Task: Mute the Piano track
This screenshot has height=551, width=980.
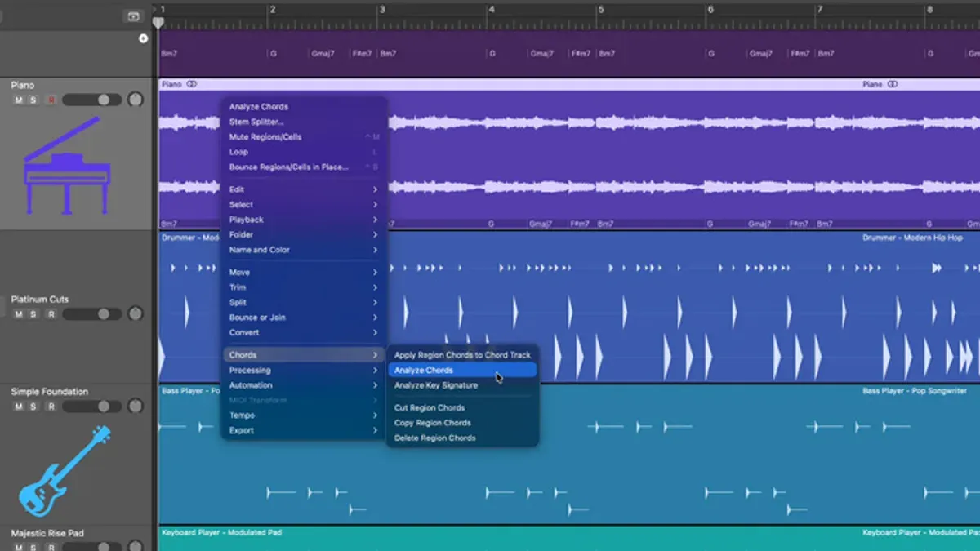Action: pos(19,100)
